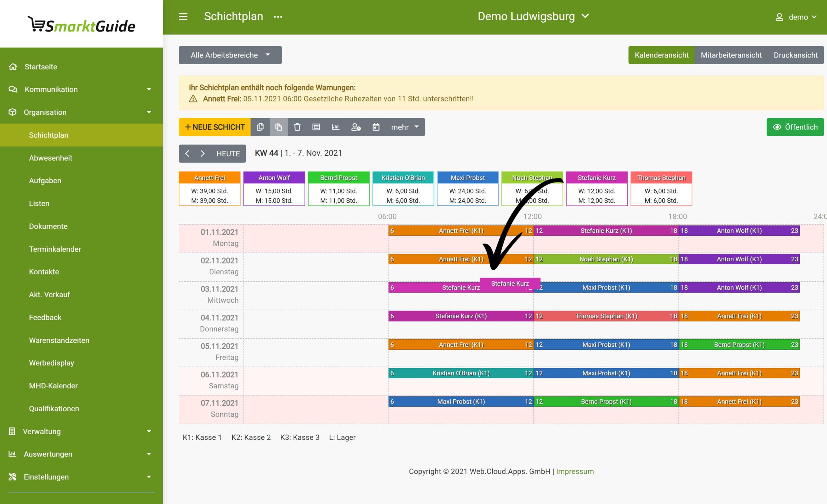Image resolution: width=827 pixels, height=504 pixels.
Task: Open the demo user account dropdown
Action: coord(796,17)
